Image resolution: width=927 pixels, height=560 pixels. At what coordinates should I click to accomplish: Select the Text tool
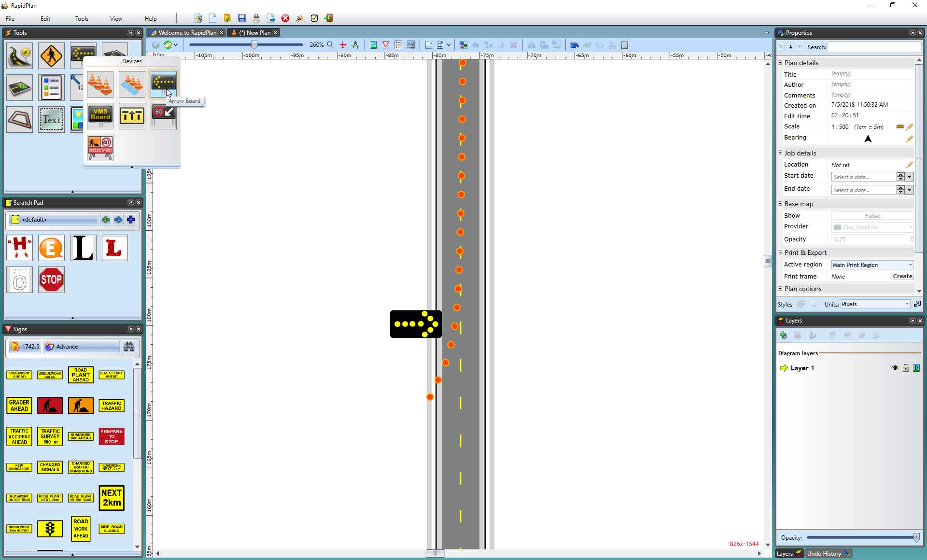tap(51, 119)
